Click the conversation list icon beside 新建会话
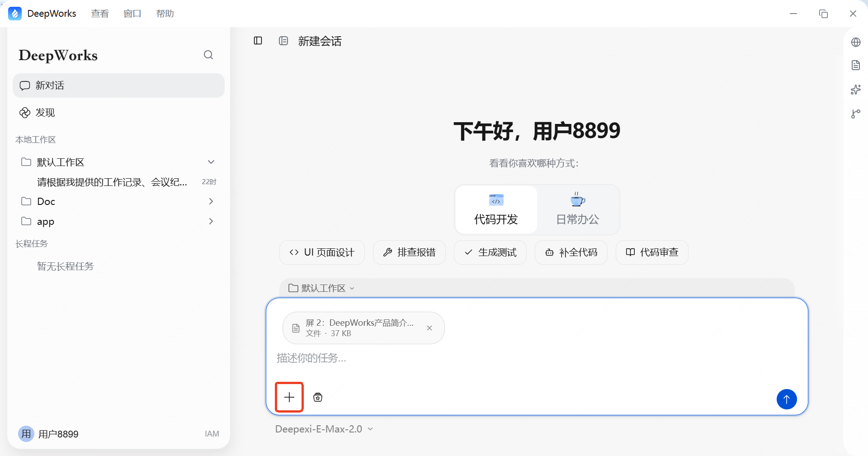Screen dimensions: 868x456 click(x=283, y=41)
